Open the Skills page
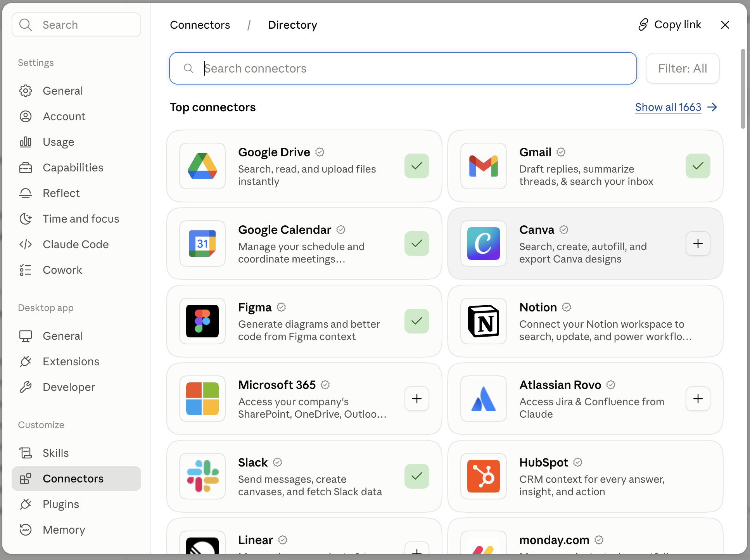The height and width of the screenshot is (560, 750). tap(76, 453)
